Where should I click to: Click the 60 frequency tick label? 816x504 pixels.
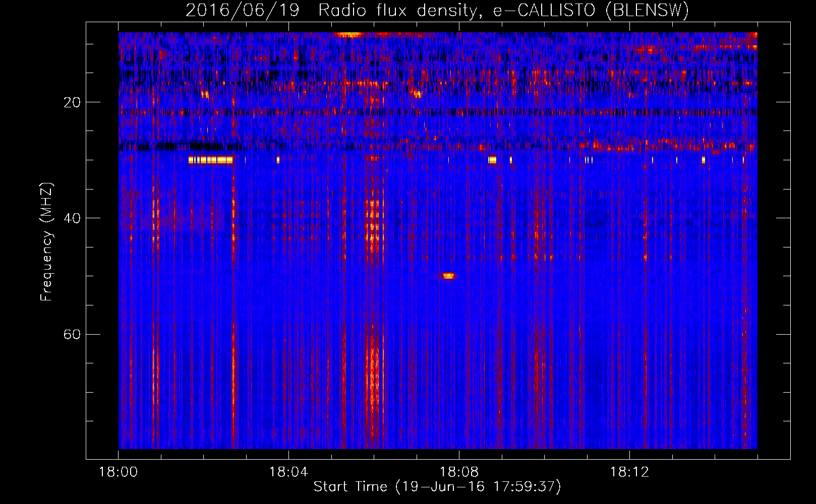[x=72, y=334]
